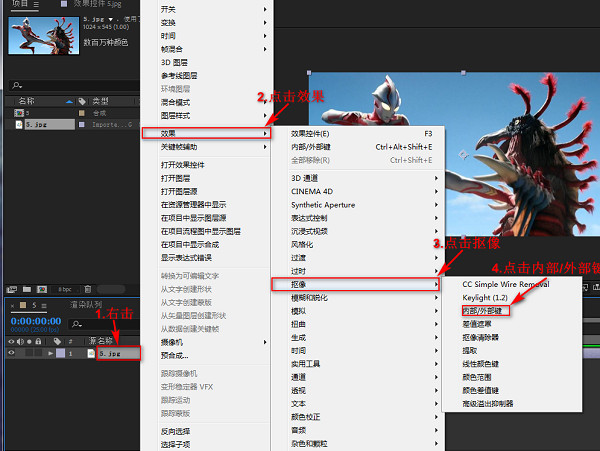Select 打开效果控件 menu item

point(183,165)
